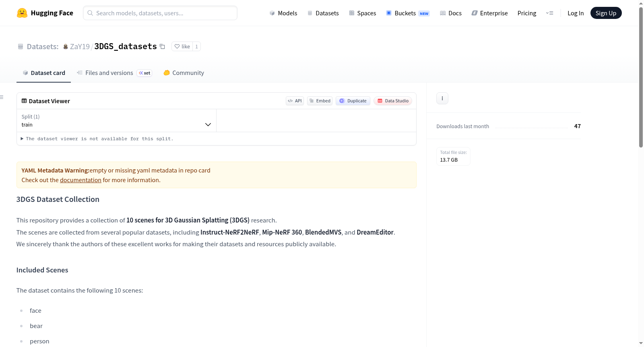Go to Log In page
The height and width of the screenshot is (347, 644).
coord(576,13)
